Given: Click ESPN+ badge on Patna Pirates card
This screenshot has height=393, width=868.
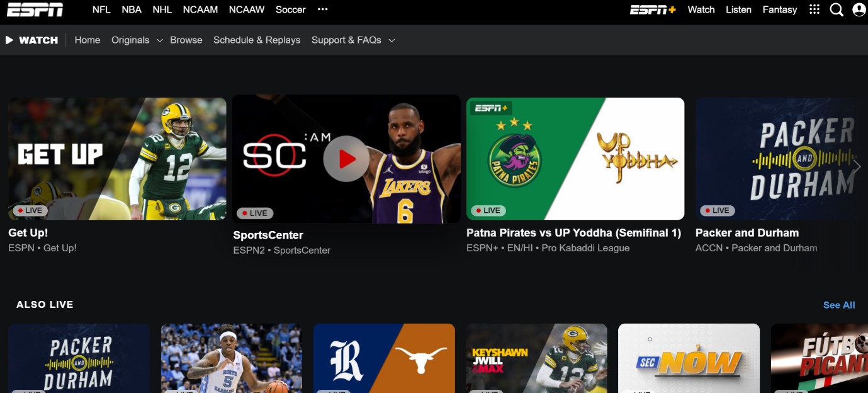Looking at the screenshot, I should [x=492, y=108].
